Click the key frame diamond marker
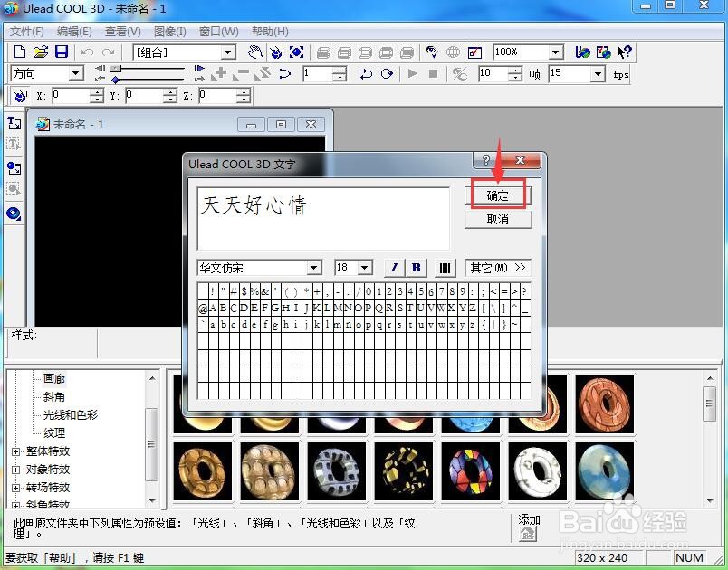Viewport: 728px width, 570px height. point(116,80)
